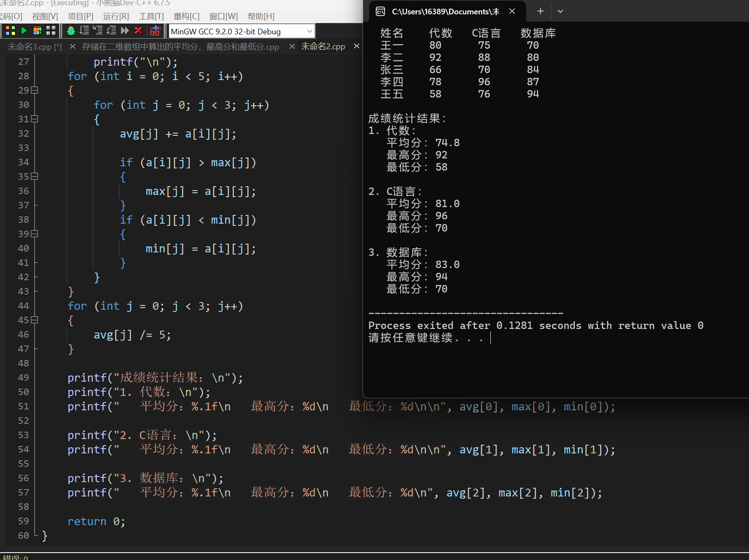Click the Step Into debug icon
749x560 pixels.
point(98,31)
